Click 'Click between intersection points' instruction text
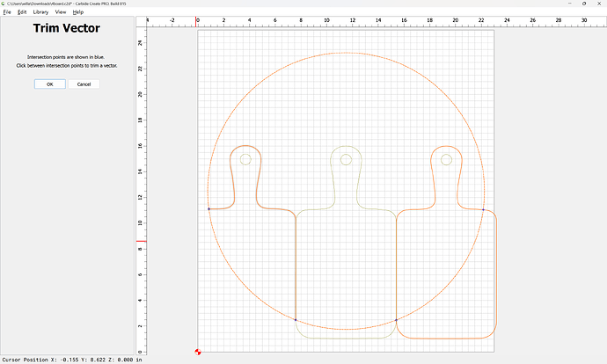The height and width of the screenshot is (364, 607). click(67, 66)
